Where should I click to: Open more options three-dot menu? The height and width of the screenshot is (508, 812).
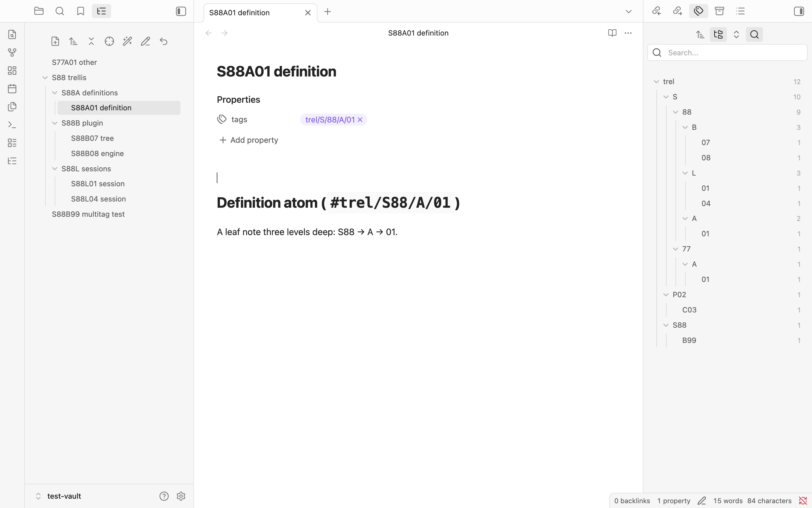coord(628,33)
